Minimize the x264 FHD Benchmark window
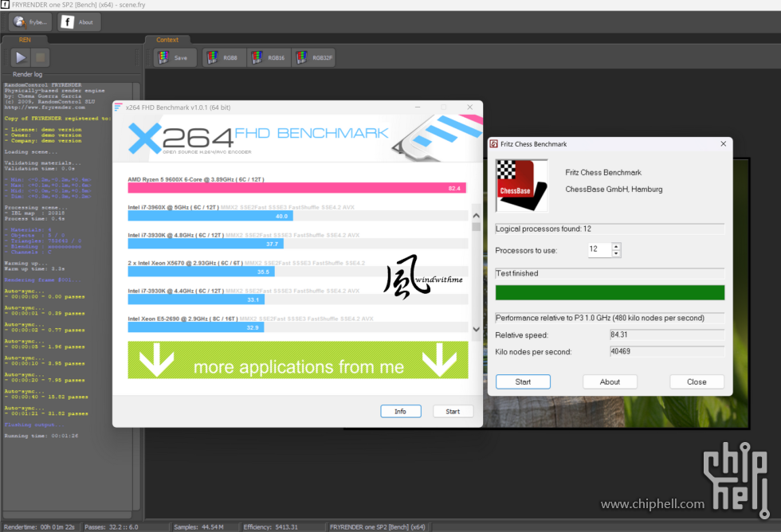The image size is (781, 532). click(418, 107)
